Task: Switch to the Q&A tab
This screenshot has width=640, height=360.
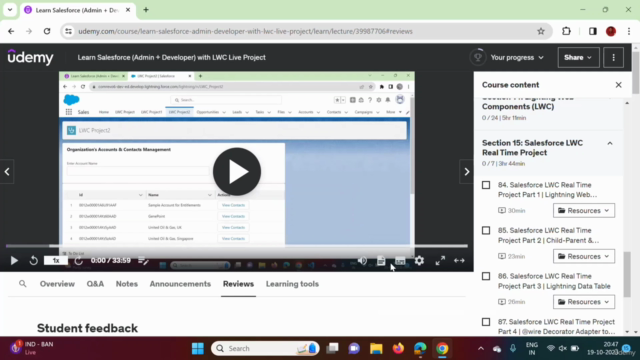Action: [x=95, y=284]
